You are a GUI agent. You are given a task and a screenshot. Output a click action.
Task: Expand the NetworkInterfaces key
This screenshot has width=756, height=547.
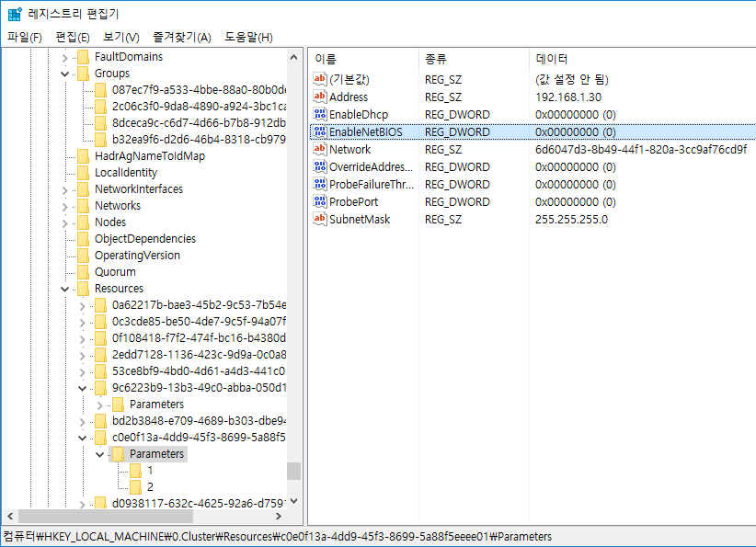64,190
